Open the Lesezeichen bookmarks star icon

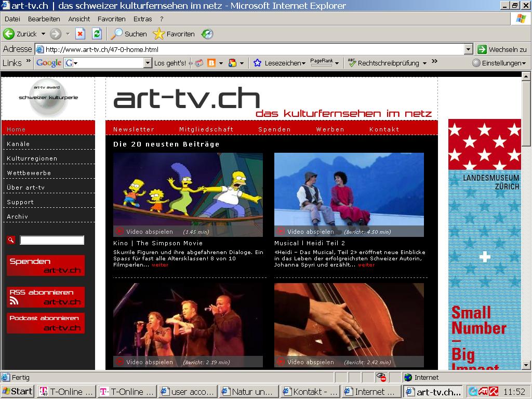tap(256, 62)
